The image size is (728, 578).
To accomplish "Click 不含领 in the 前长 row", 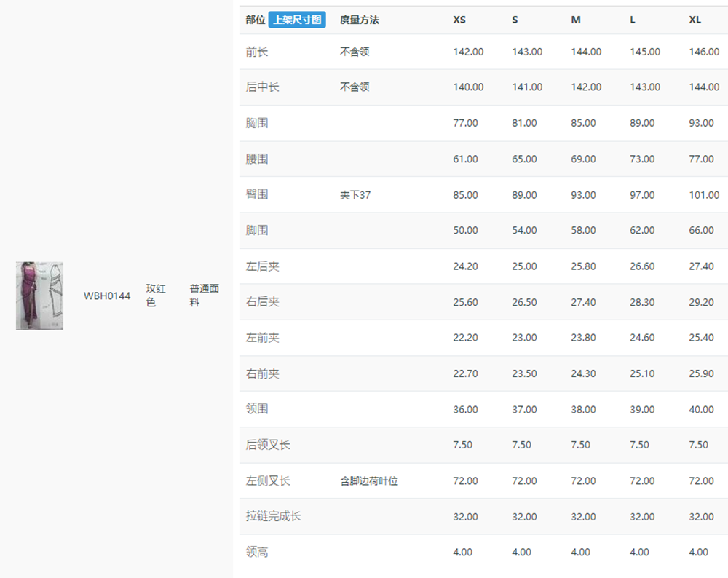I will pyautogui.click(x=355, y=52).
